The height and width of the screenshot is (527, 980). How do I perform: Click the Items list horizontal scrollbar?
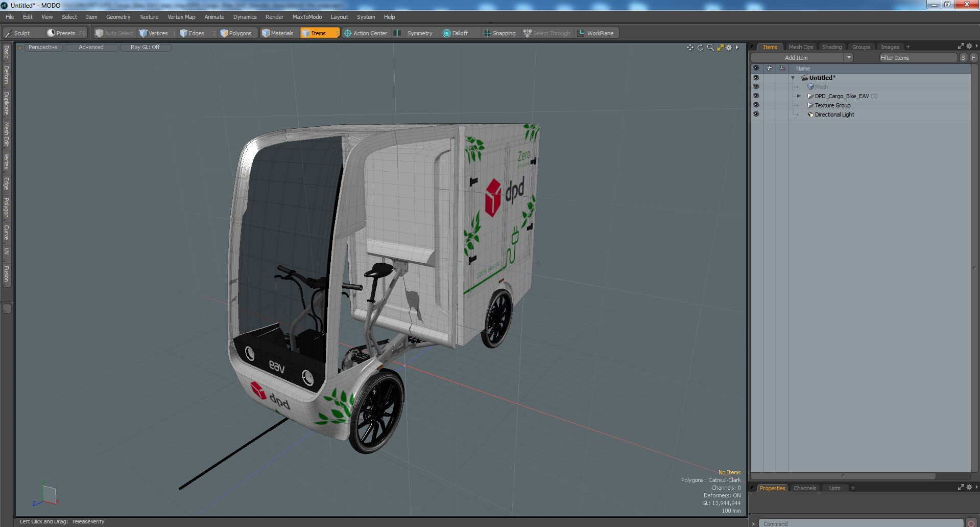pyautogui.click(x=843, y=476)
